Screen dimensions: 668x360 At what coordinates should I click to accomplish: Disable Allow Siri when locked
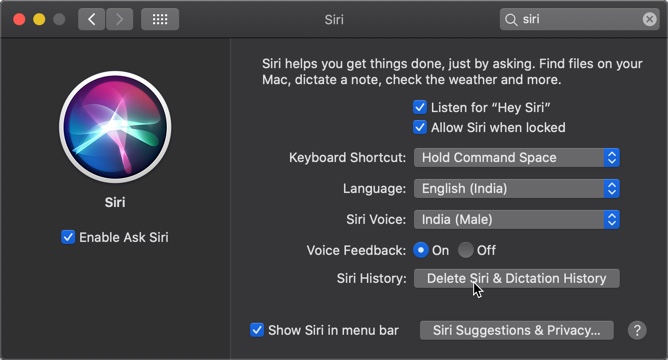420,127
